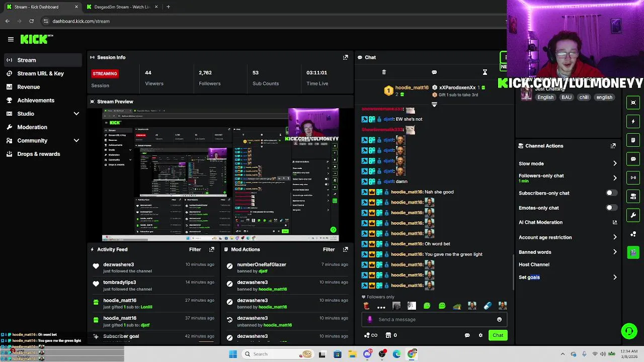Image resolution: width=644 pixels, height=362 pixels.
Task: Expand Set goals options
Action: [x=614, y=277]
